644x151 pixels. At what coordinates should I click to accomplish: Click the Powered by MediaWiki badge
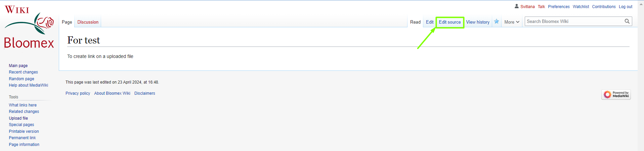pos(616,94)
